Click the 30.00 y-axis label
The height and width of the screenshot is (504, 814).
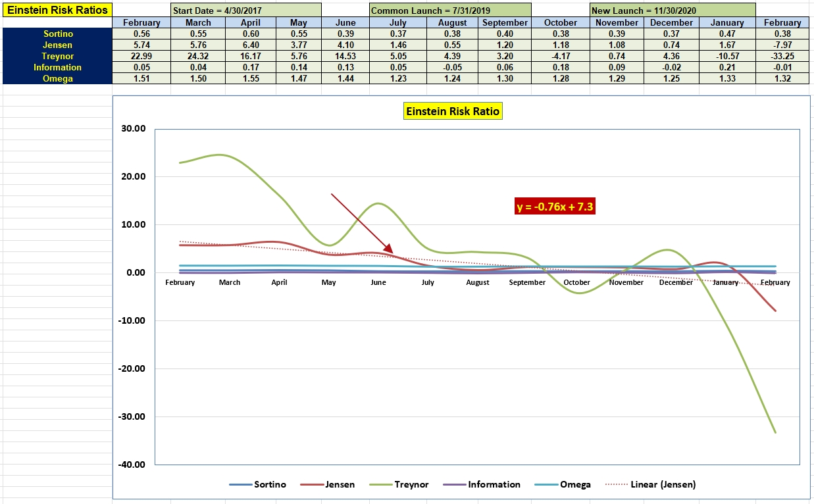(134, 128)
